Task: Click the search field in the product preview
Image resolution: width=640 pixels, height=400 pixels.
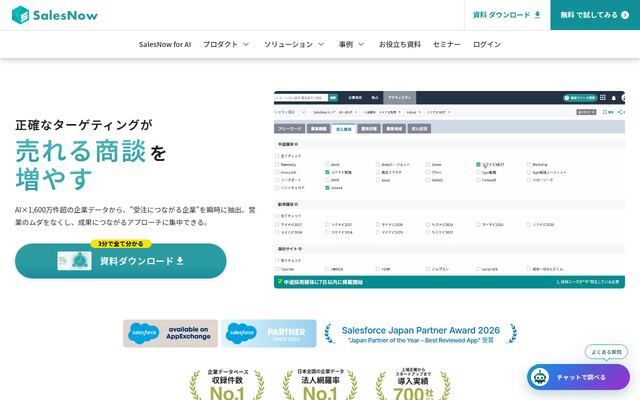Action: tap(301, 98)
